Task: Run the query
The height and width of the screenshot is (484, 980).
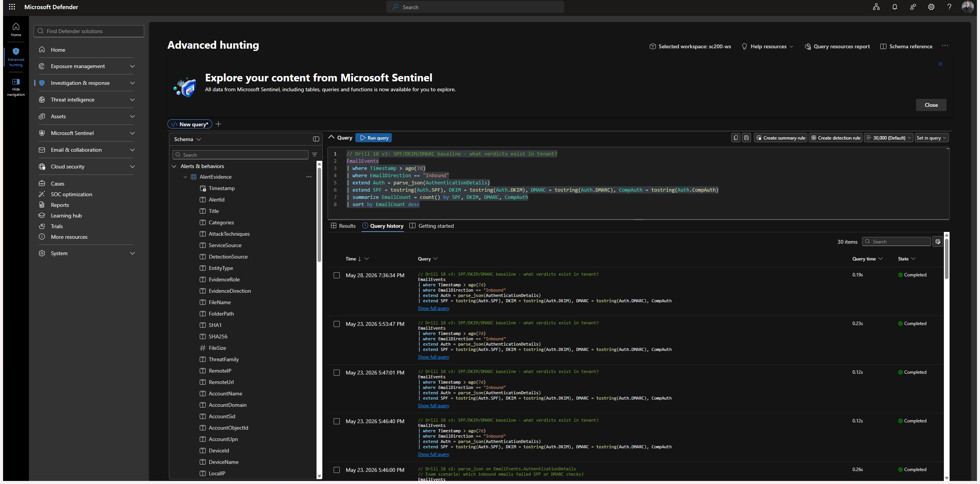Action: pyautogui.click(x=374, y=138)
